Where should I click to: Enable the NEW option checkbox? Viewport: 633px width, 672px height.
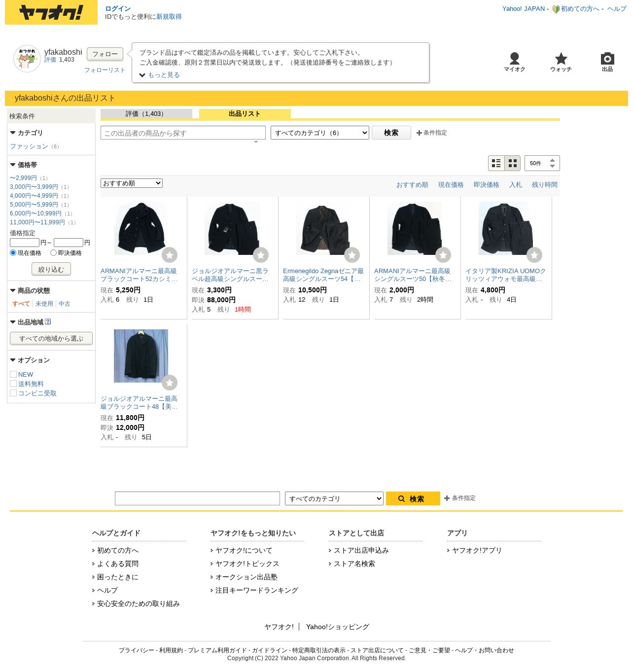point(13,374)
